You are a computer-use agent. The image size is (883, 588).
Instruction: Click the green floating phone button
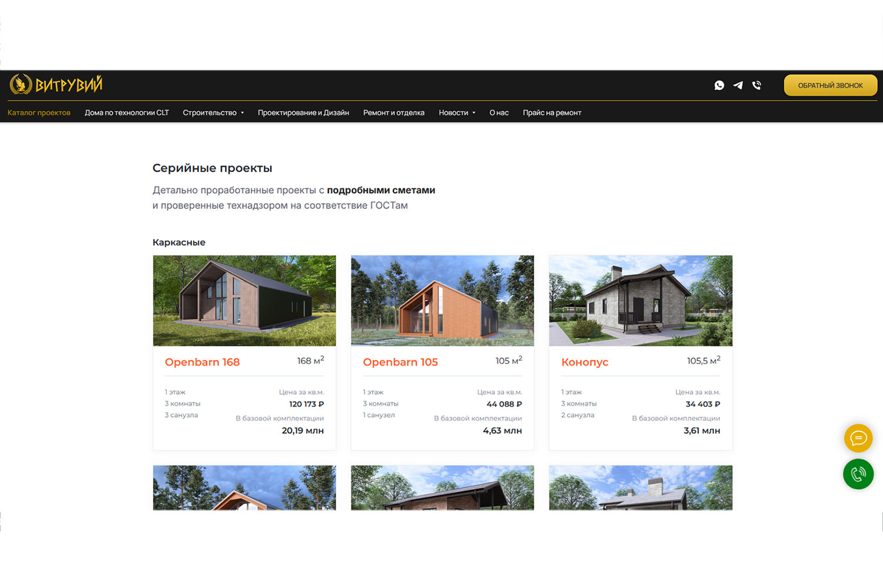[x=858, y=474]
